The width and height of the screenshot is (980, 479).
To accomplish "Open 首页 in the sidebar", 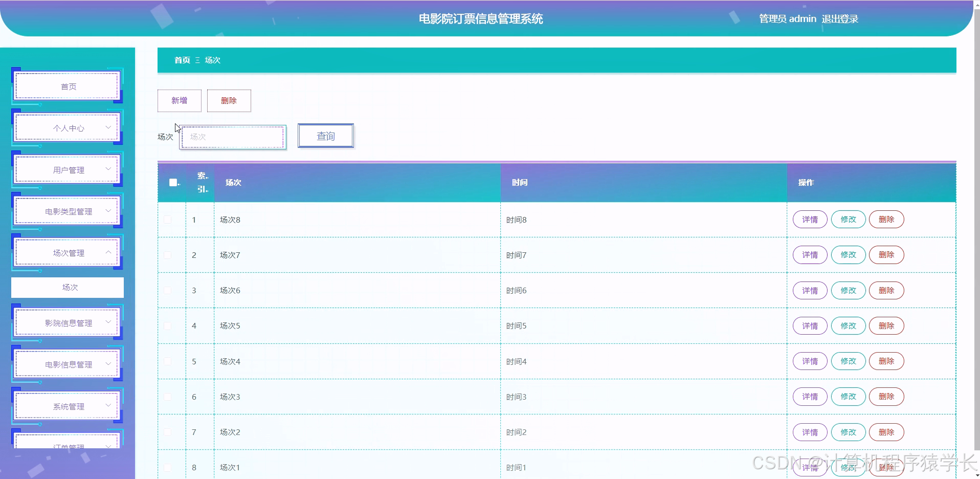I will tap(68, 86).
